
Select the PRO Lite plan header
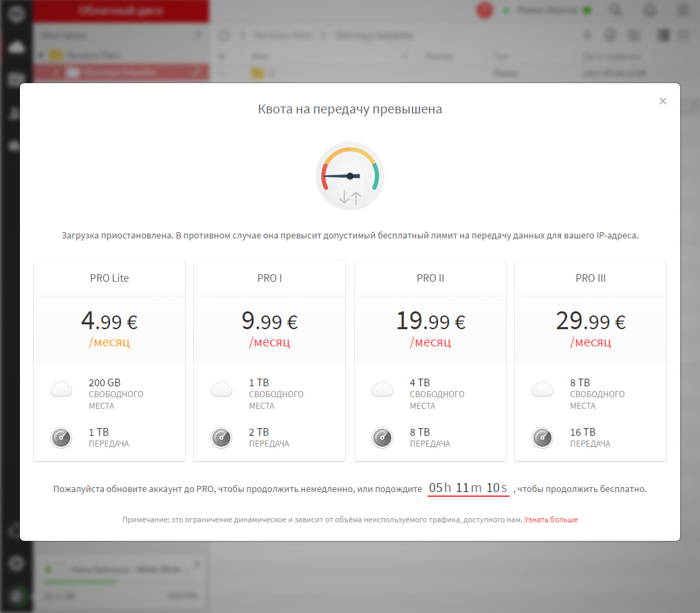pos(109,278)
